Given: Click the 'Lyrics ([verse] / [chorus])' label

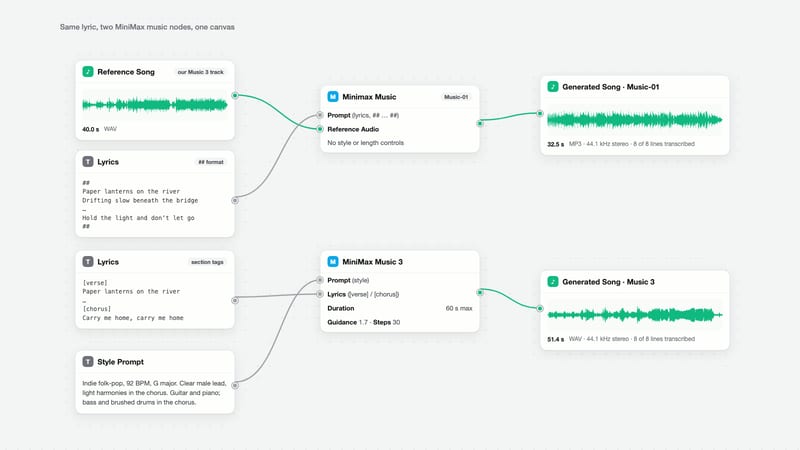Looking at the screenshot, I should pos(363,294).
